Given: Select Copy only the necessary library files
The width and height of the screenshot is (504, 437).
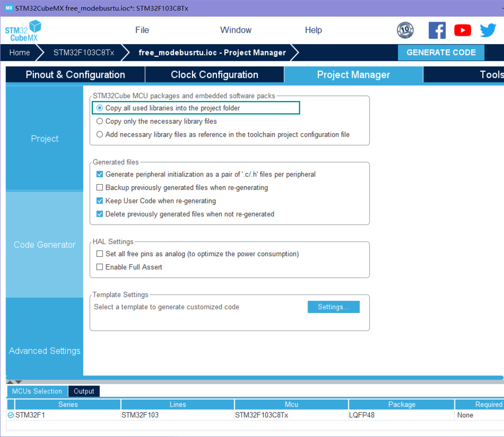Looking at the screenshot, I should pyautogui.click(x=100, y=121).
